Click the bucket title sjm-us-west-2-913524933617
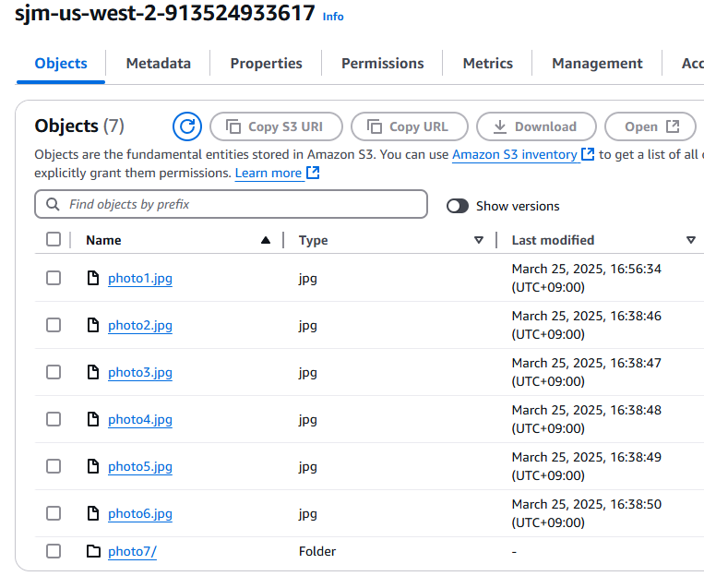 tap(165, 13)
